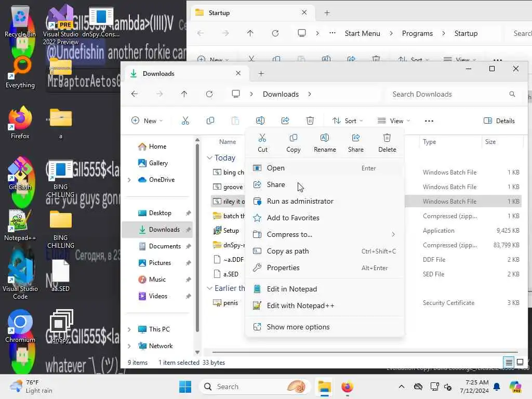Click the Paste toolbar icon in Downloads

(235, 121)
